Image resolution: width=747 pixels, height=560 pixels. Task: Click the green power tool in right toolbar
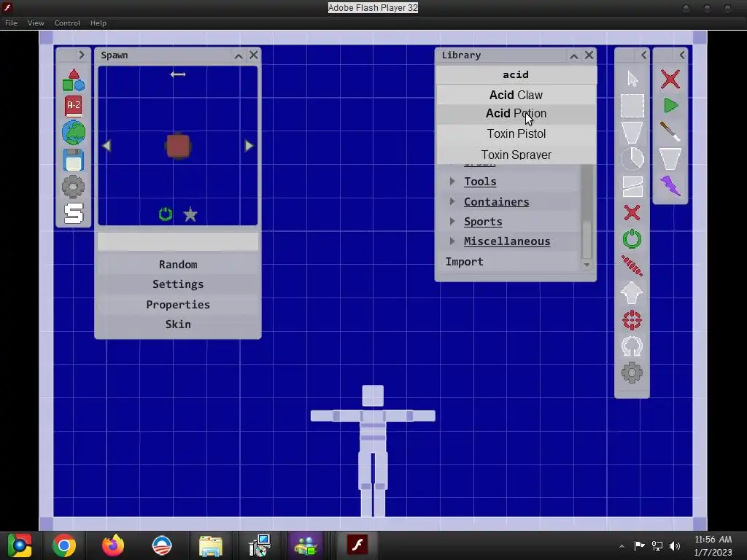point(632,239)
